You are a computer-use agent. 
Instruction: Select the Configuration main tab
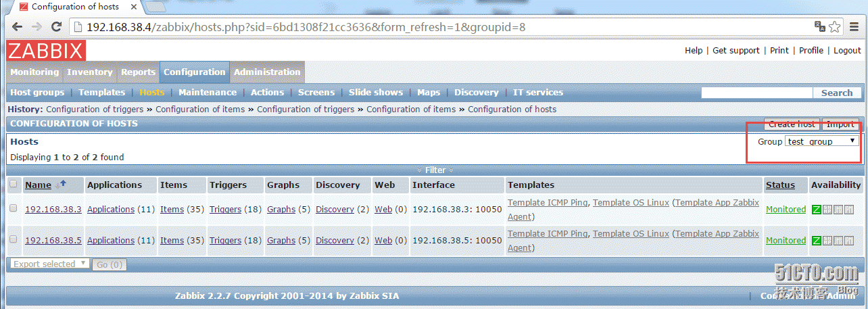click(195, 72)
